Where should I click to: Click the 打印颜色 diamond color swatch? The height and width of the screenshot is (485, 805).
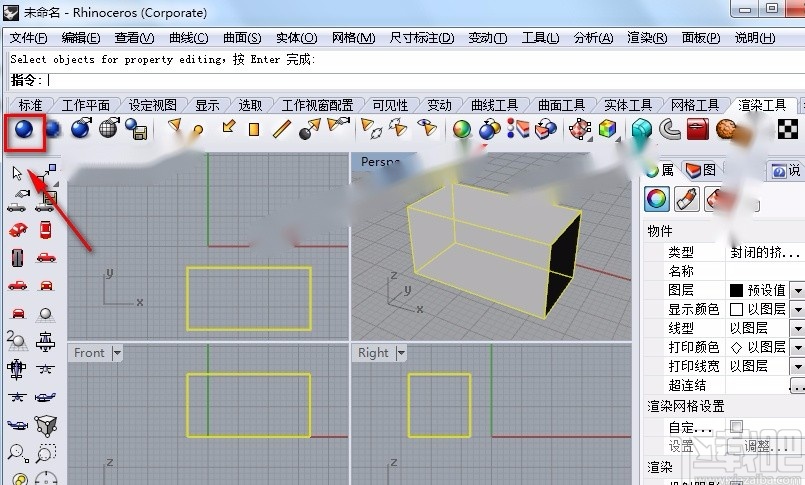pyautogui.click(x=736, y=347)
